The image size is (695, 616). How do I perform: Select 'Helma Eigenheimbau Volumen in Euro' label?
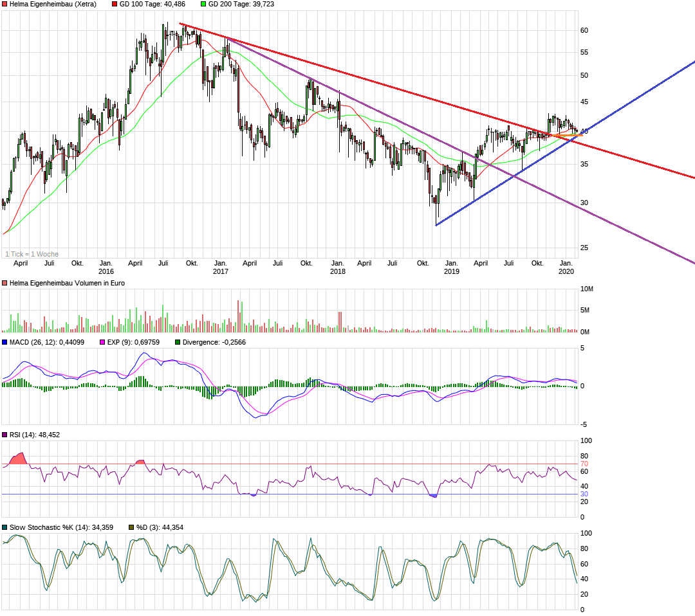coord(67,283)
